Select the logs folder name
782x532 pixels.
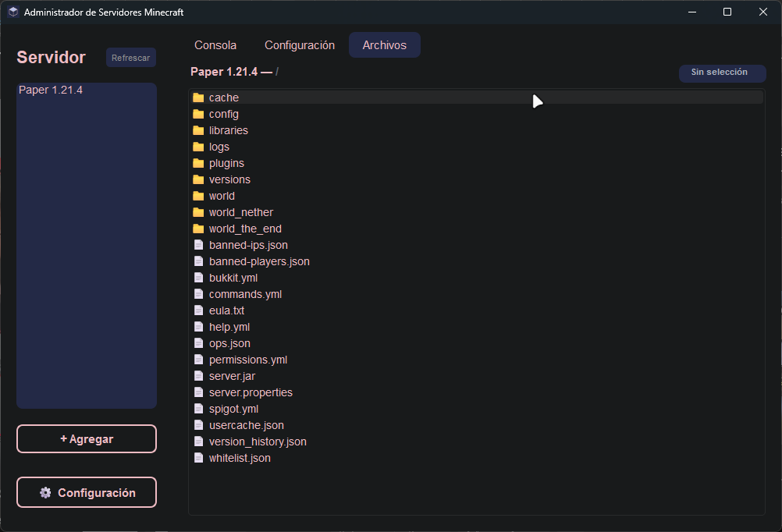(x=219, y=147)
